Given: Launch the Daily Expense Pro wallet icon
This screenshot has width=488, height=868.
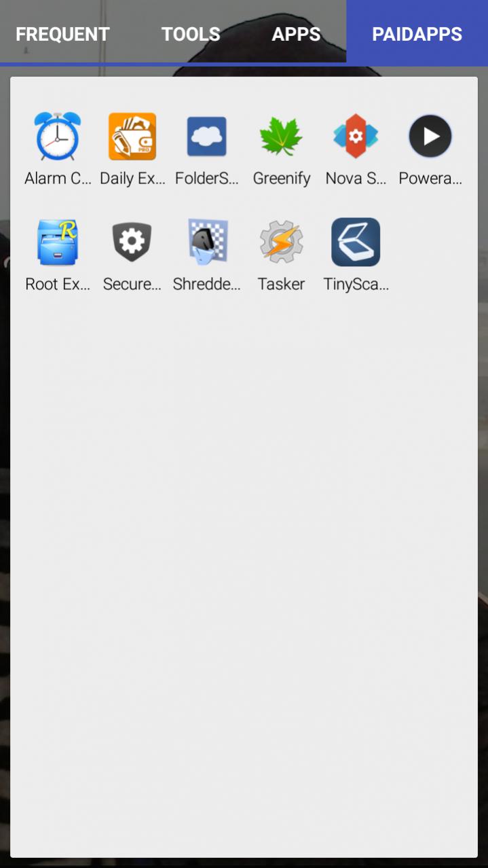Looking at the screenshot, I should click(132, 136).
